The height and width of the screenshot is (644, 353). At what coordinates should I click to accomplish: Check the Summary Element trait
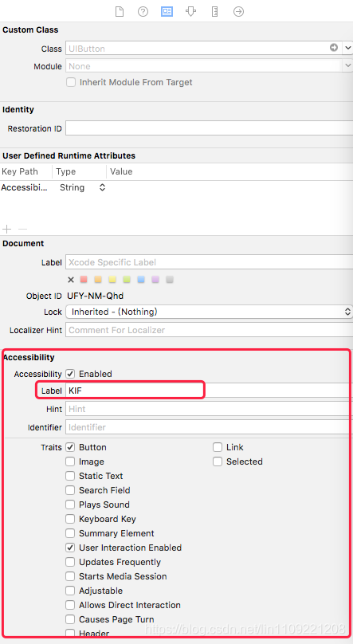[x=71, y=533]
